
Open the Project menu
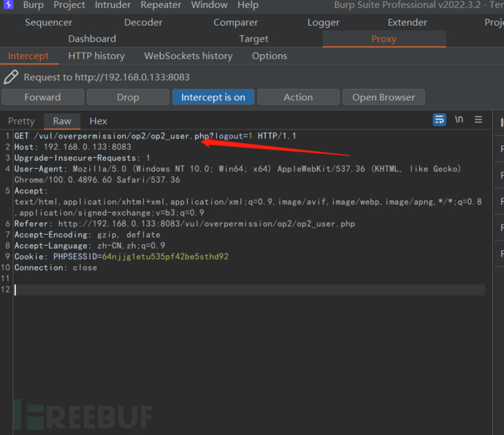tap(69, 5)
